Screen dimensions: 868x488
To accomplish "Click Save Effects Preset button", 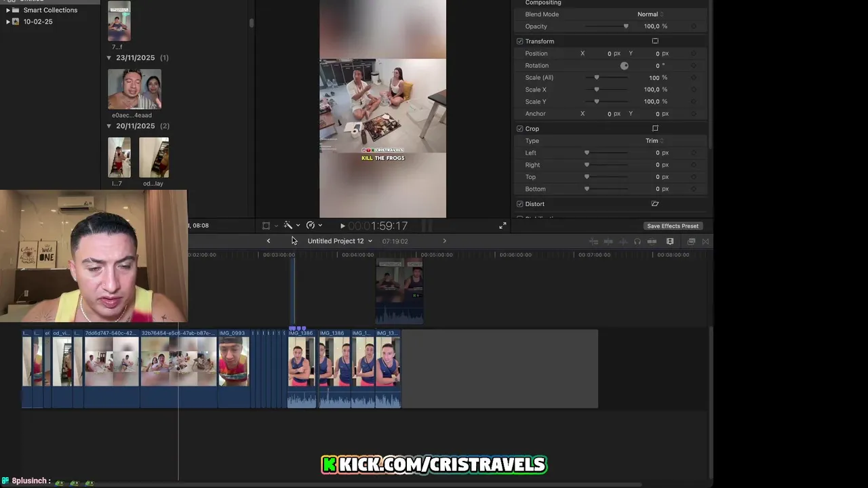I will tap(673, 226).
